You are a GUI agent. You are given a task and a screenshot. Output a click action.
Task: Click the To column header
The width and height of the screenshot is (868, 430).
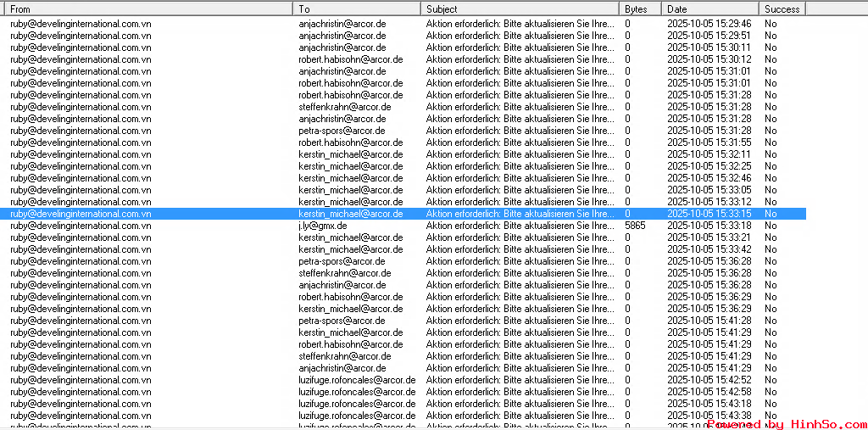pyautogui.click(x=356, y=8)
